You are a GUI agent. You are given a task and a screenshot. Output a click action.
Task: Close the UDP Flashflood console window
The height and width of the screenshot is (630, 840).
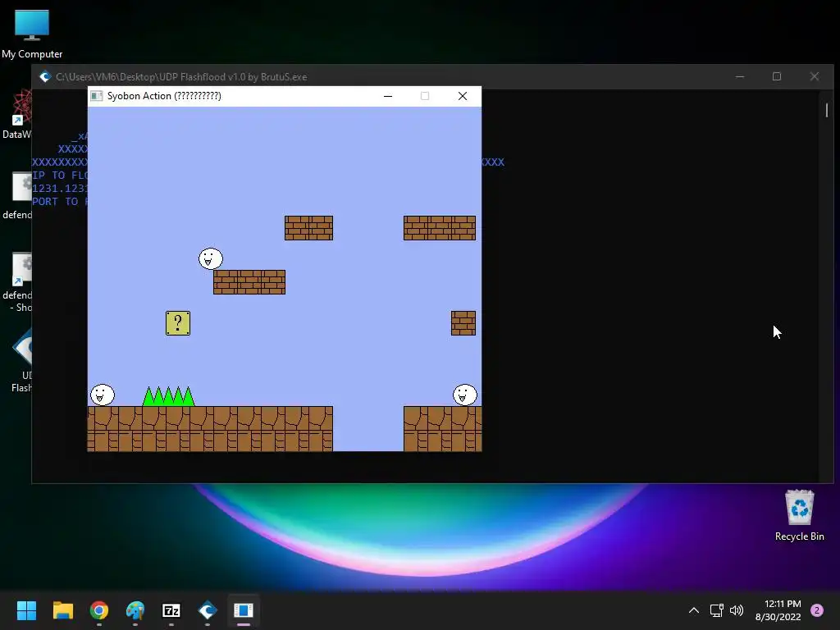(x=815, y=76)
